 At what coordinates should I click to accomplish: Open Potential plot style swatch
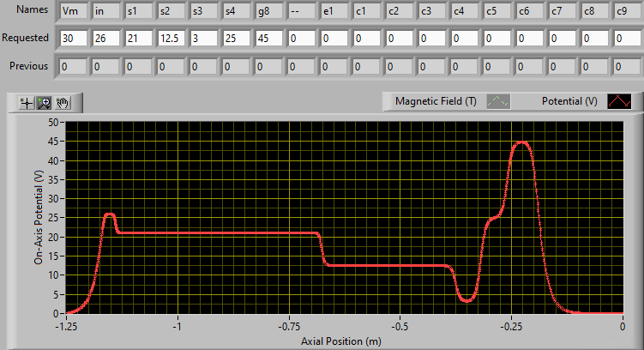tap(619, 101)
